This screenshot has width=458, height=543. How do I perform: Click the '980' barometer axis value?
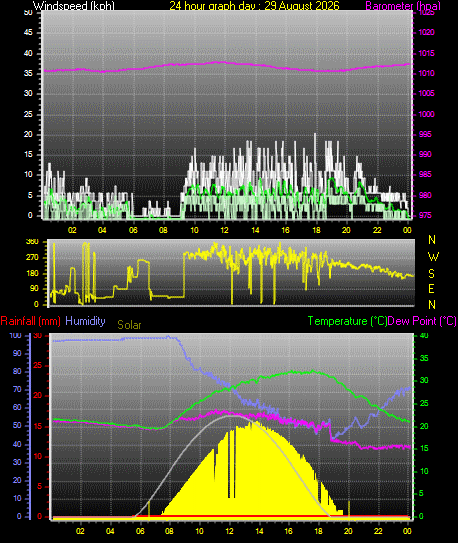425,195
